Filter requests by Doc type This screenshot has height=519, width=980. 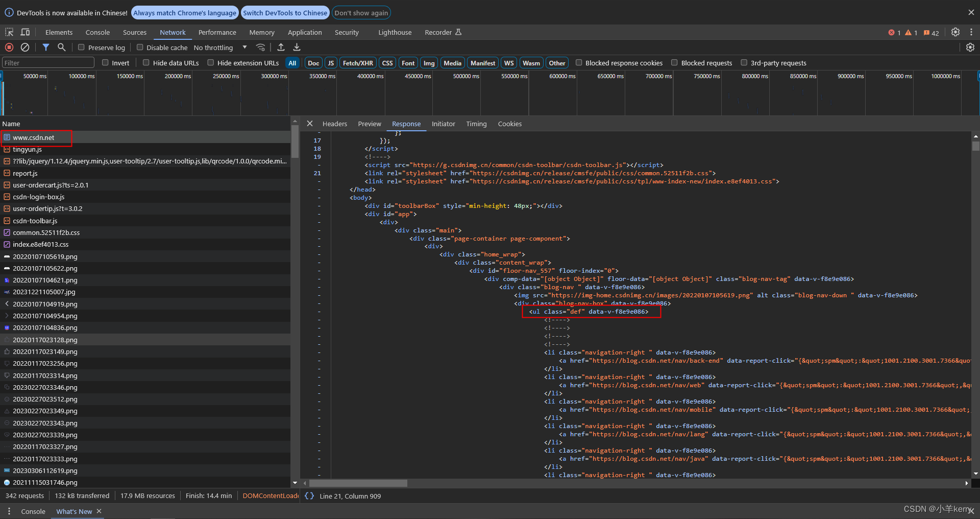(313, 63)
